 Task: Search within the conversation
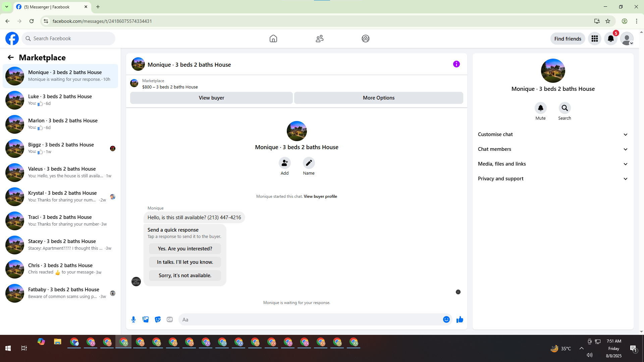coord(565,108)
